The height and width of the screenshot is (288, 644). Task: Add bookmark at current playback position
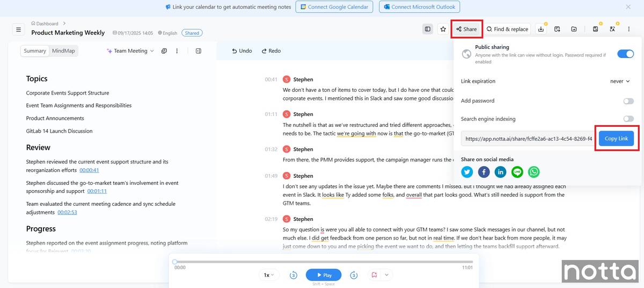click(374, 275)
